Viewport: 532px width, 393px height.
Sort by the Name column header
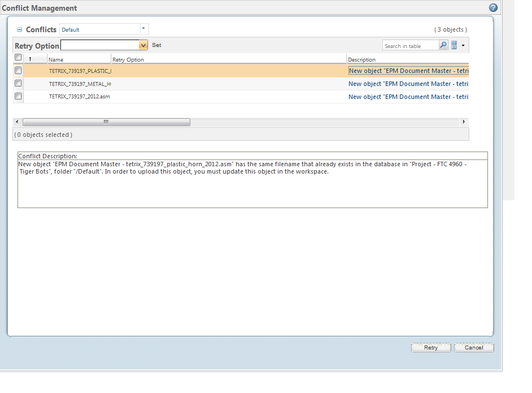coord(79,59)
